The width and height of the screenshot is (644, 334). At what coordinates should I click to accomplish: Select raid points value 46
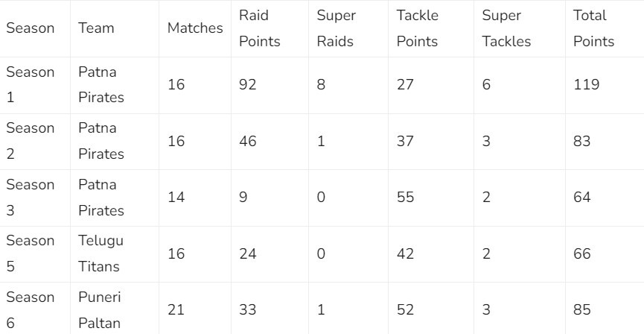tap(248, 141)
